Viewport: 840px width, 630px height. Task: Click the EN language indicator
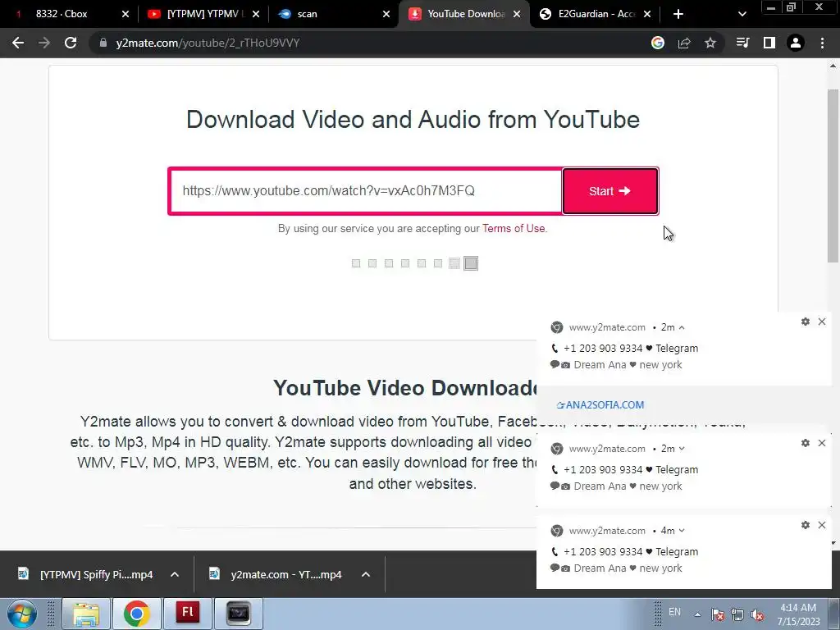tap(674, 612)
